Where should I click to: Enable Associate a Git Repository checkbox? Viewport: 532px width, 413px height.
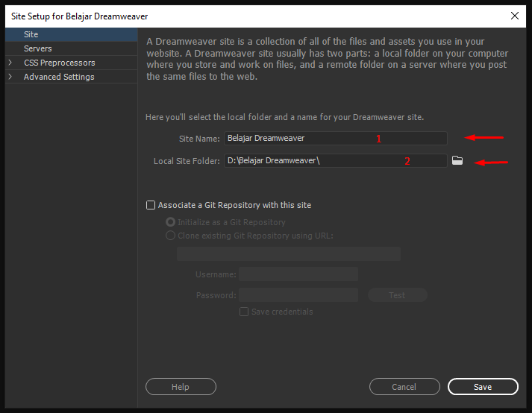pos(151,205)
